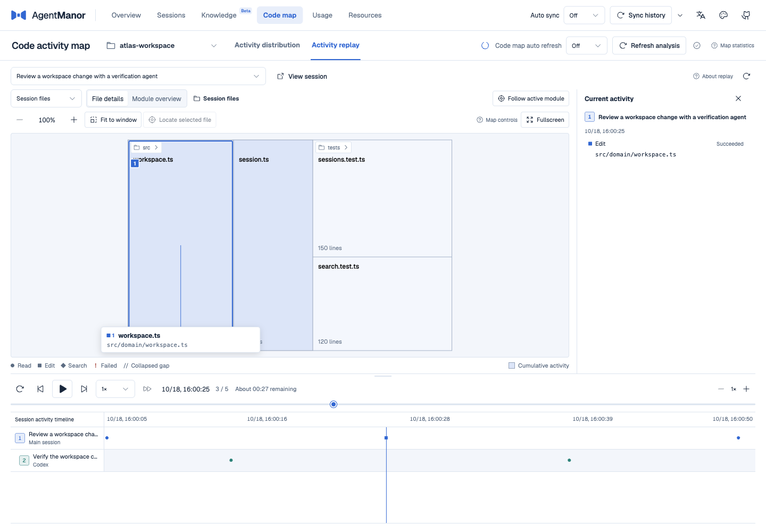The height and width of the screenshot is (532, 766).
Task: Enter Fullscreen map view
Action: click(545, 120)
